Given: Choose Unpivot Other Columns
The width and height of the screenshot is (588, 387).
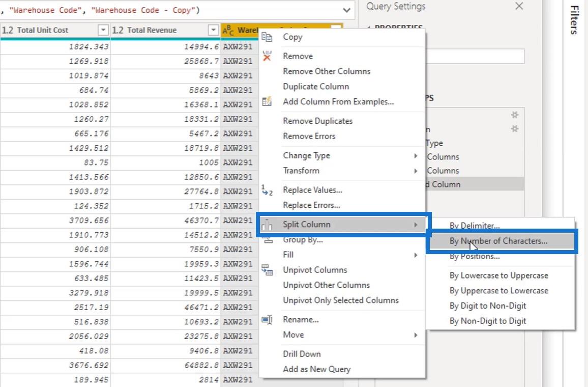Looking at the screenshot, I should 326,285.
